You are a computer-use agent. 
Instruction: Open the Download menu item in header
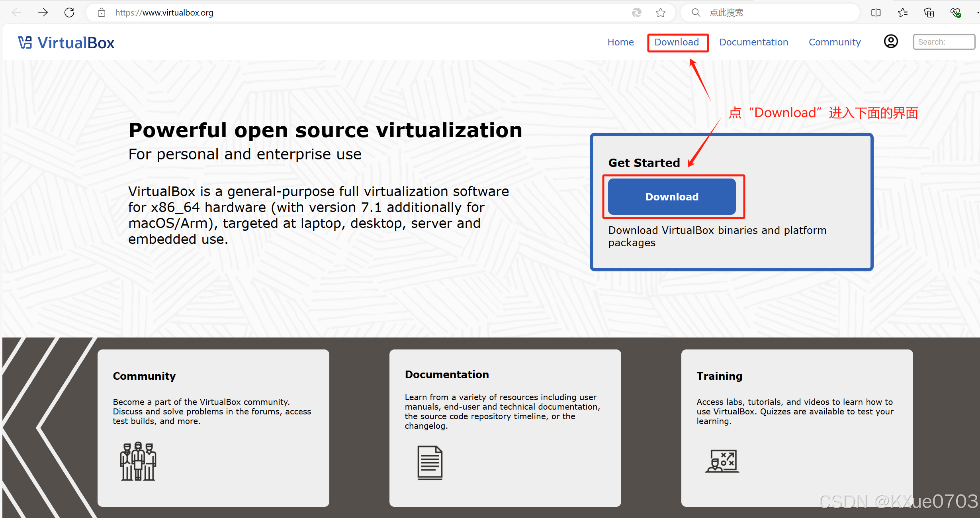click(677, 42)
